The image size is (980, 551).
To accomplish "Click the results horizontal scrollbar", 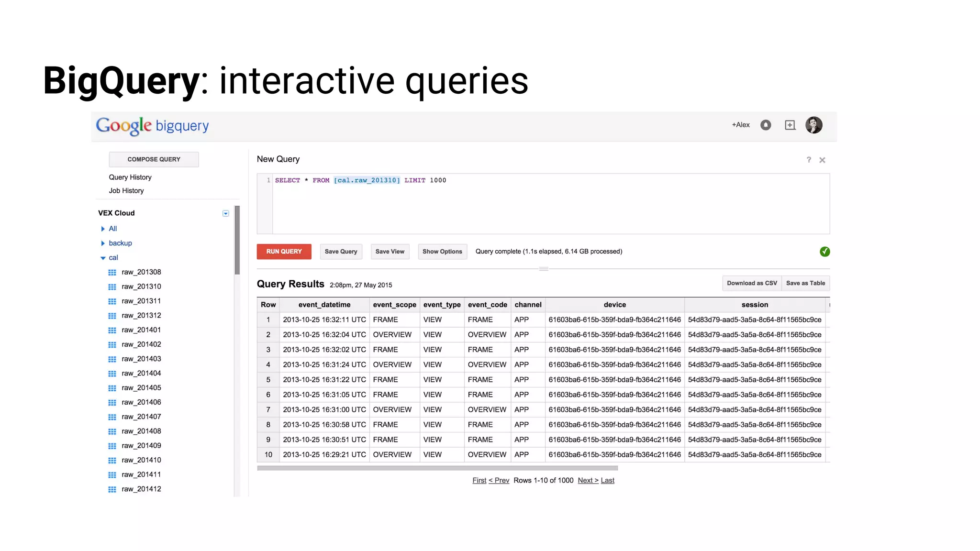I will [x=437, y=468].
